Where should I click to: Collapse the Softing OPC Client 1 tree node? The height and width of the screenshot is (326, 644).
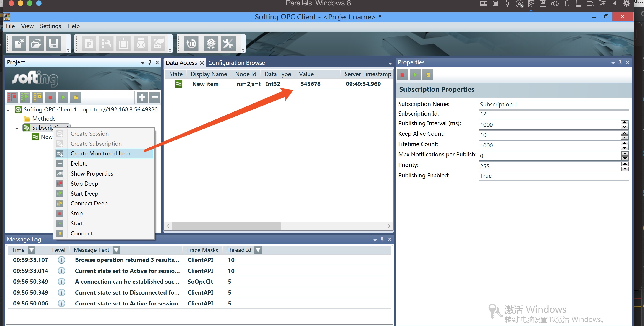[8, 110]
